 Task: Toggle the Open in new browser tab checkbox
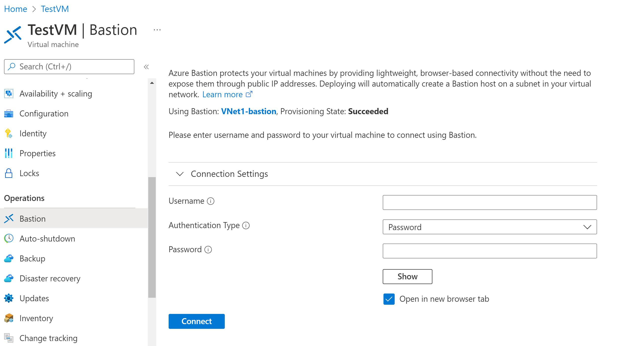click(x=388, y=298)
